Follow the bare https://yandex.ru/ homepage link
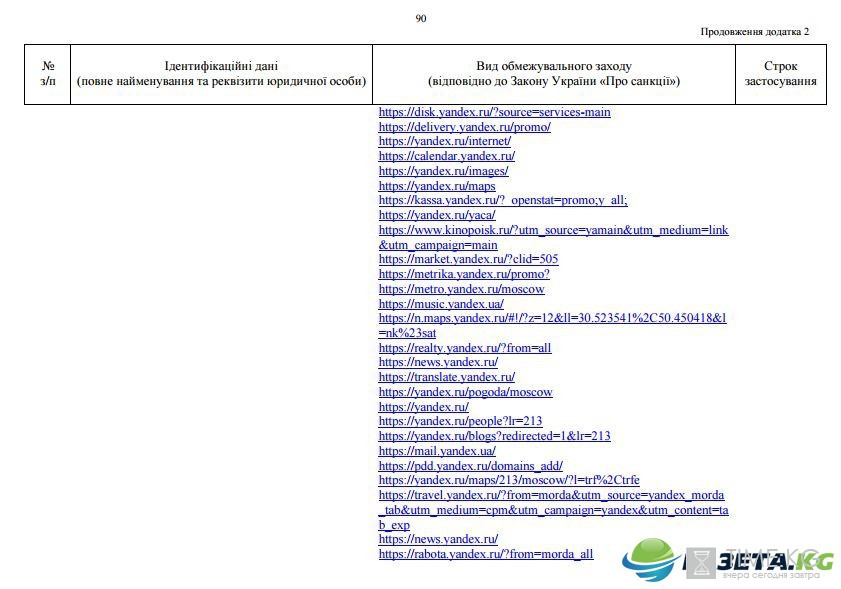This screenshot has height=589, width=841. click(x=424, y=407)
